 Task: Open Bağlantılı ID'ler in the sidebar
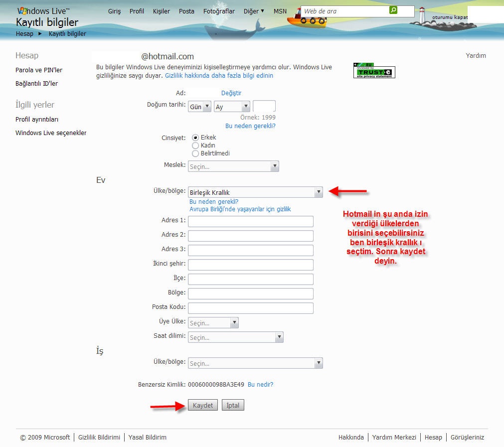[x=37, y=84]
